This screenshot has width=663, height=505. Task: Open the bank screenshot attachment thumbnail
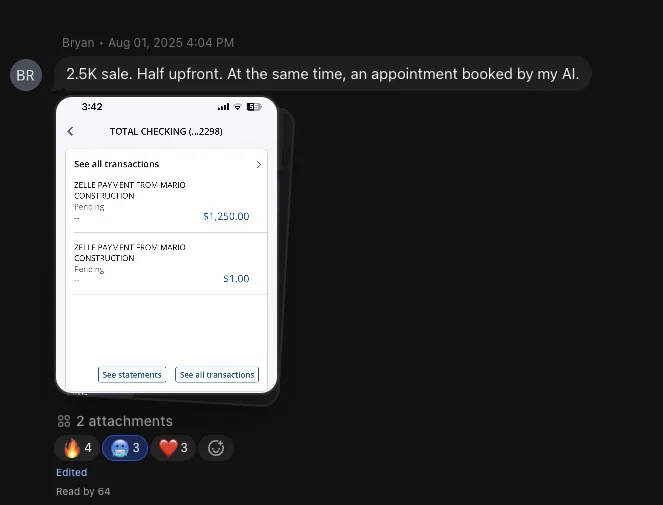pos(167,245)
